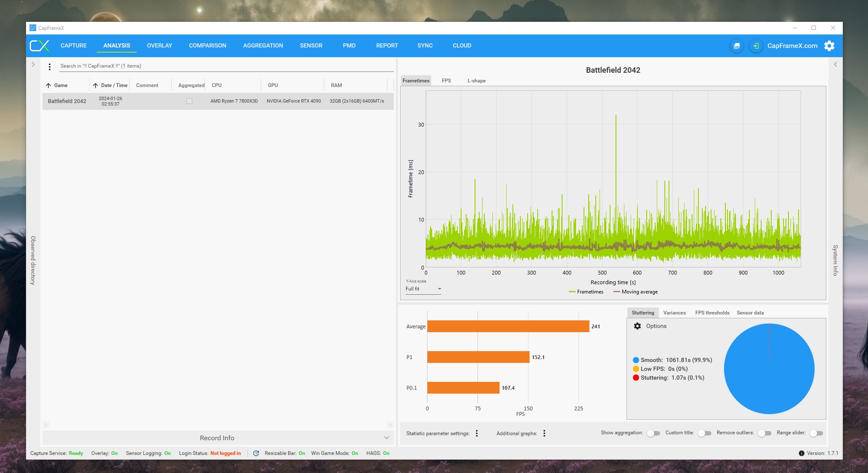
Task: Select the ANALYSIS tab
Action: point(117,45)
